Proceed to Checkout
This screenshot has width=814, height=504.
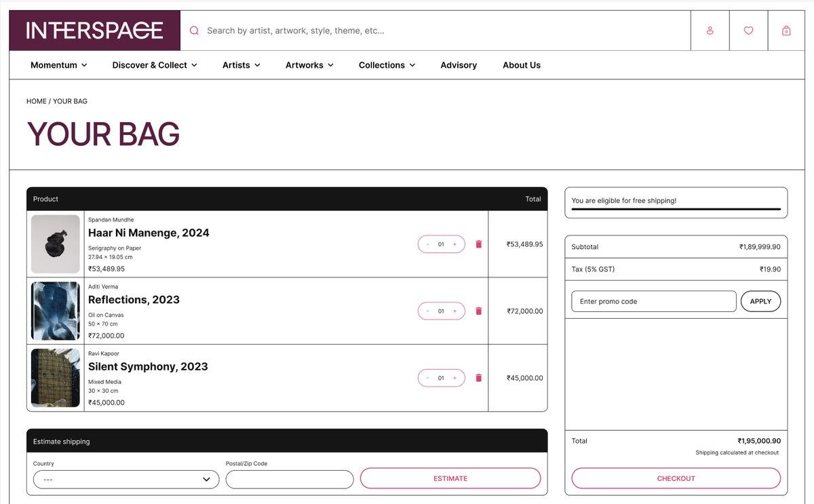676,478
